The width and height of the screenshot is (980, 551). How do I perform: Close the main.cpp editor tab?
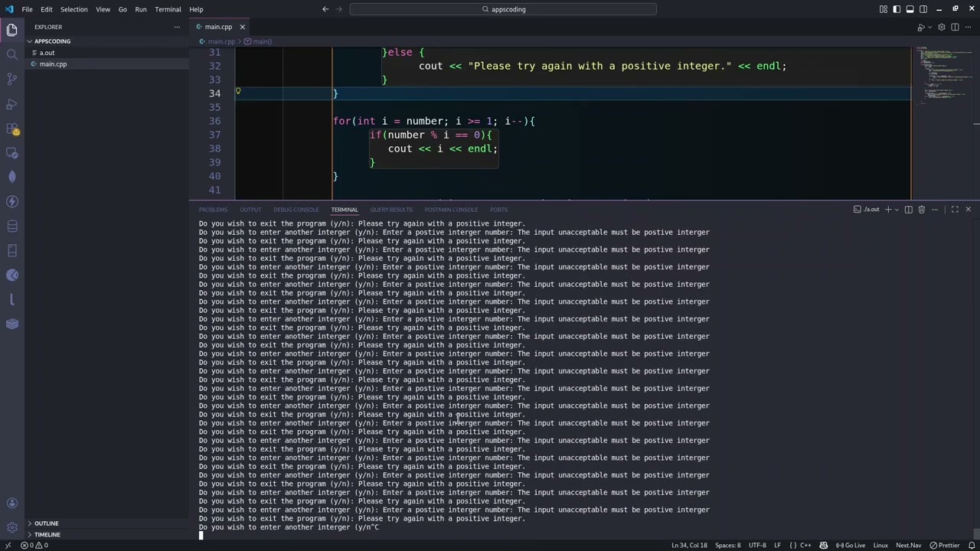(x=242, y=27)
